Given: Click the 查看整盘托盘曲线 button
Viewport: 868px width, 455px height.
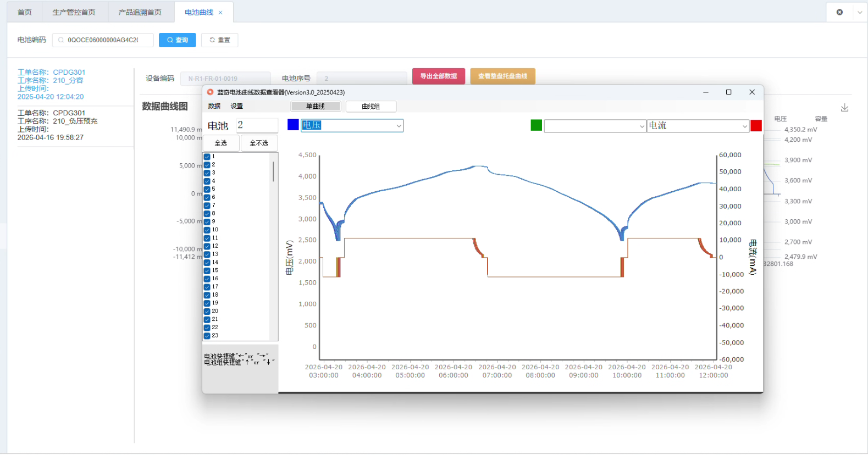Looking at the screenshot, I should pos(502,76).
